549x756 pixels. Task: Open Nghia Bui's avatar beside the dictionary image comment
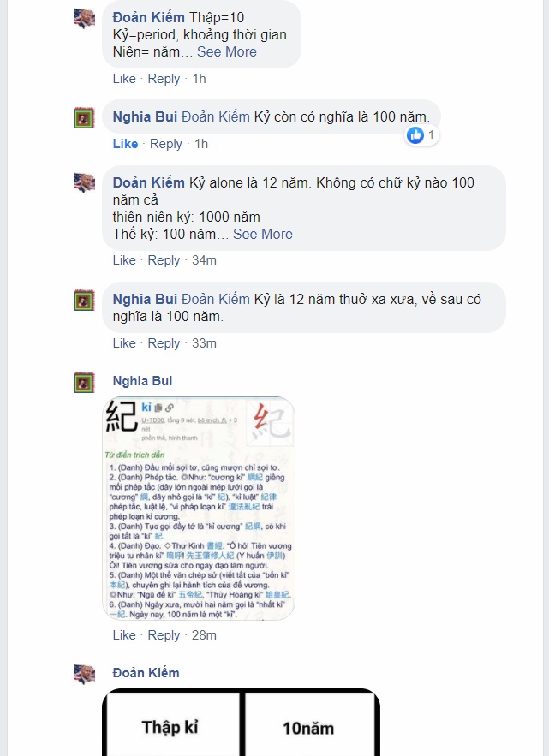pos(84,383)
